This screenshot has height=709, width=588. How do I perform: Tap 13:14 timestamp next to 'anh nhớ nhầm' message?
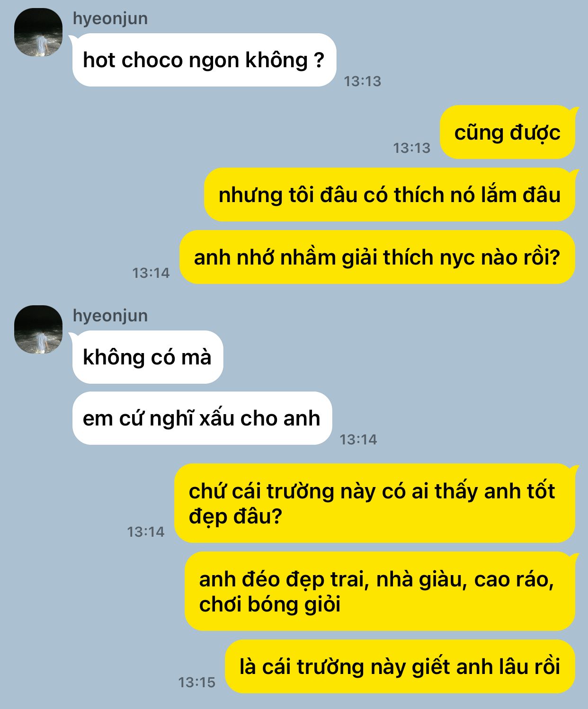coord(151,273)
